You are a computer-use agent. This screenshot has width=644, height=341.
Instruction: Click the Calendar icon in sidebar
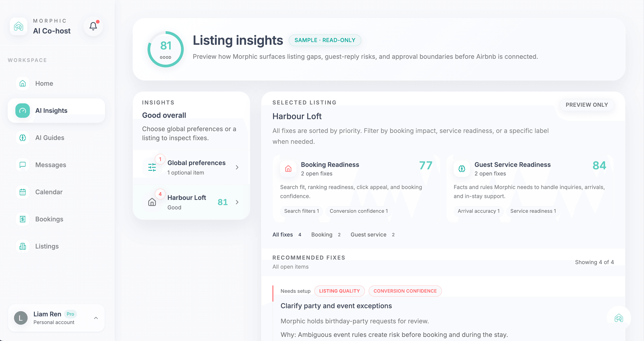coord(22,192)
